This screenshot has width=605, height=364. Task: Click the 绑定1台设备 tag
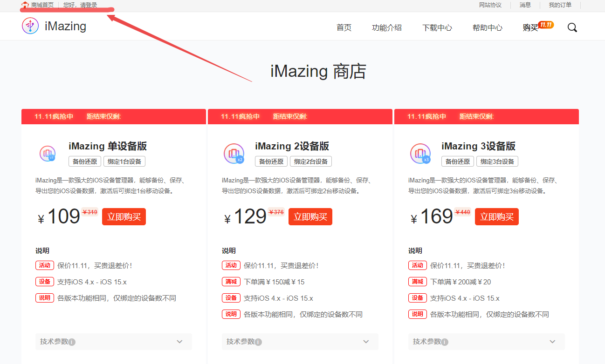point(124,162)
